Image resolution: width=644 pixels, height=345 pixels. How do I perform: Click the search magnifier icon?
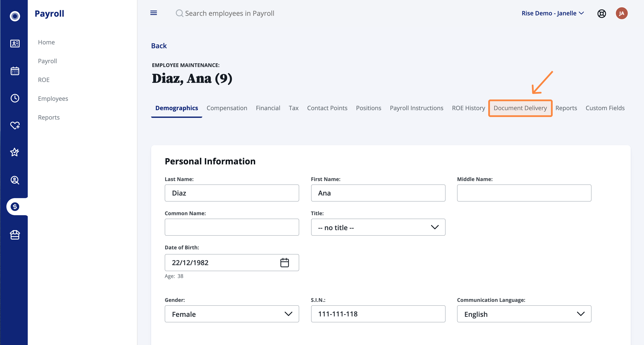tap(179, 13)
